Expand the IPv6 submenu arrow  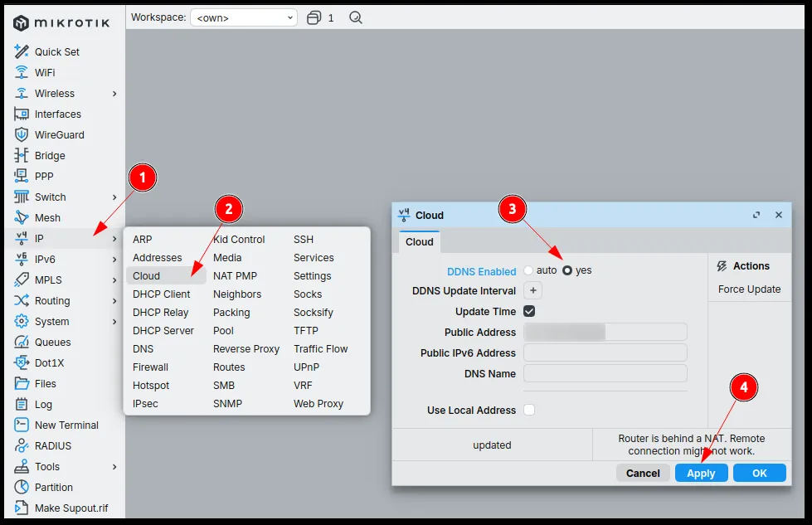coord(114,260)
